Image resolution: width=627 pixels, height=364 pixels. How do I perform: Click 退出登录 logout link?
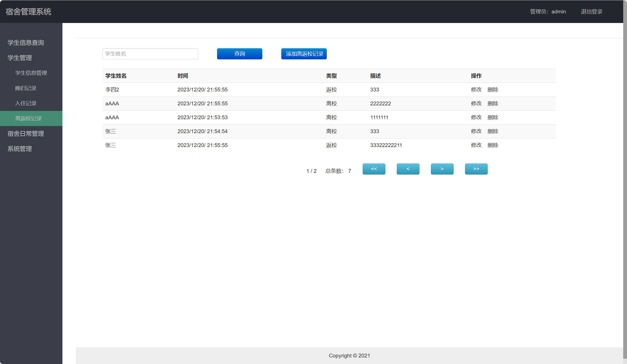pyautogui.click(x=591, y=12)
